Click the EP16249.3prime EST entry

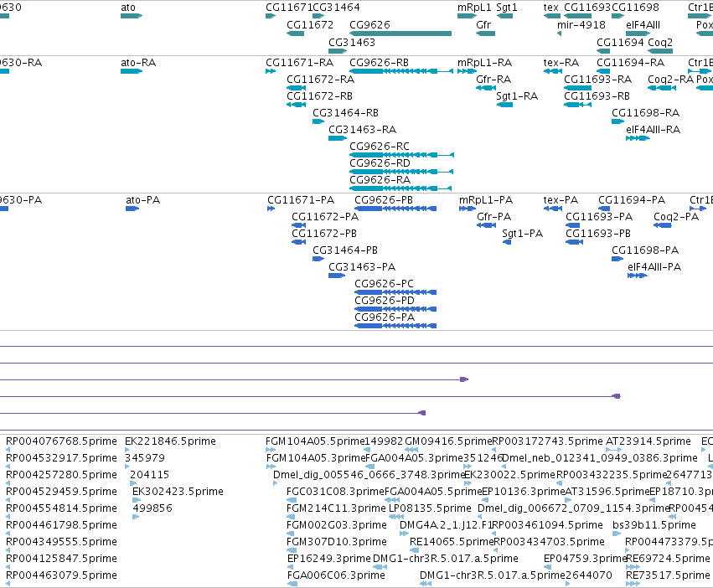click(329, 559)
